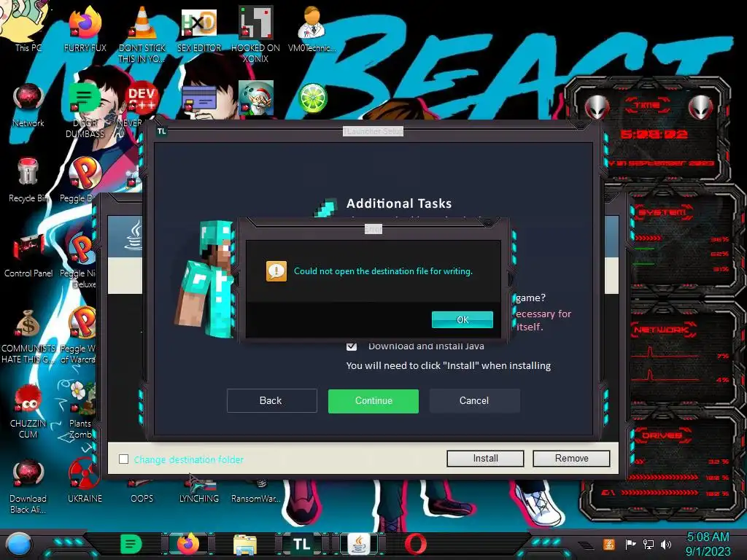Open the green app taskbar icon
Screen dimensions: 747x560
point(131,544)
